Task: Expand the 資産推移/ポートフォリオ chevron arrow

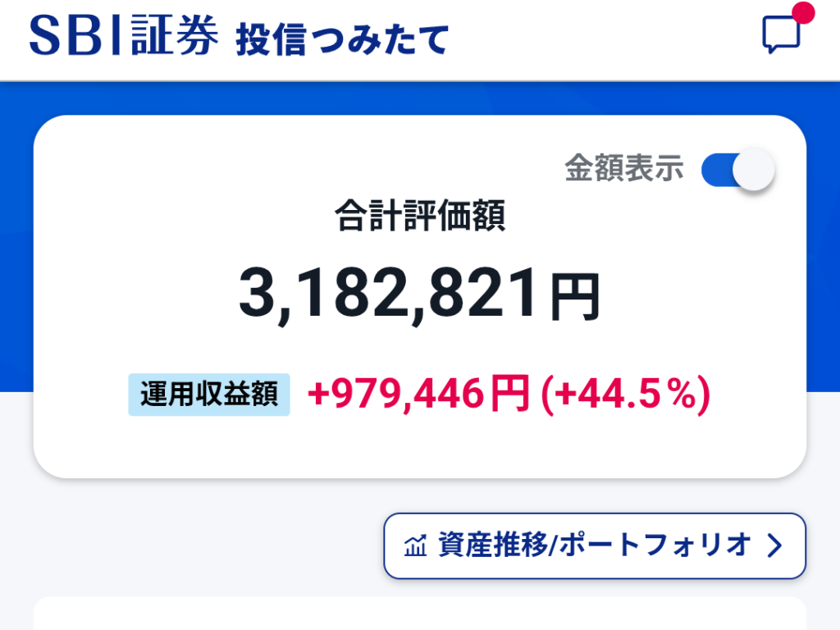Action: click(774, 546)
